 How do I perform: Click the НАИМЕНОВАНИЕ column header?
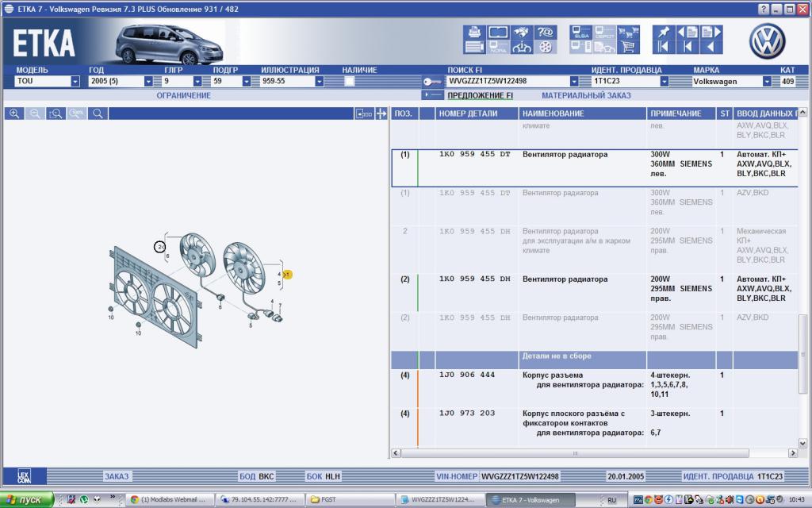(x=582, y=114)
